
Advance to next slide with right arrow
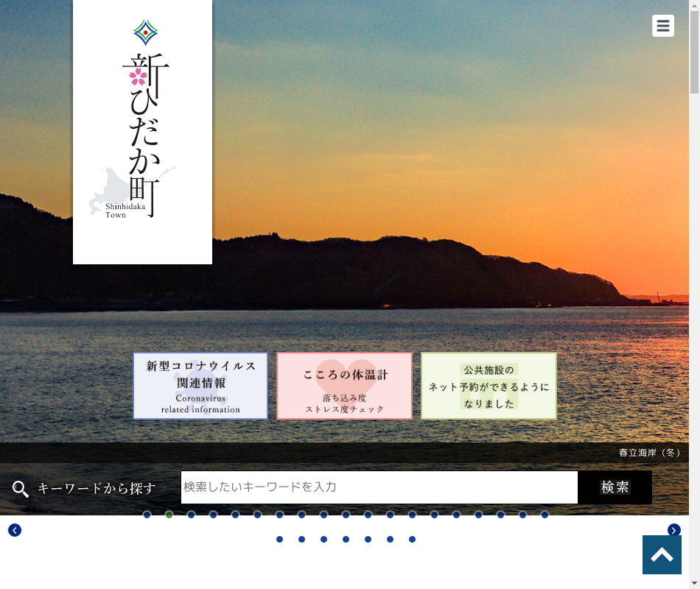[674, 530]
